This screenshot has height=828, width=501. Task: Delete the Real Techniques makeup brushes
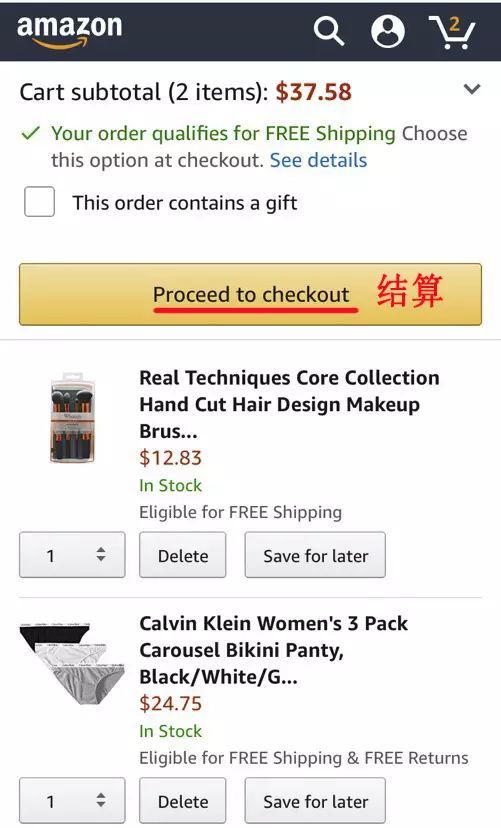[183, 554]
